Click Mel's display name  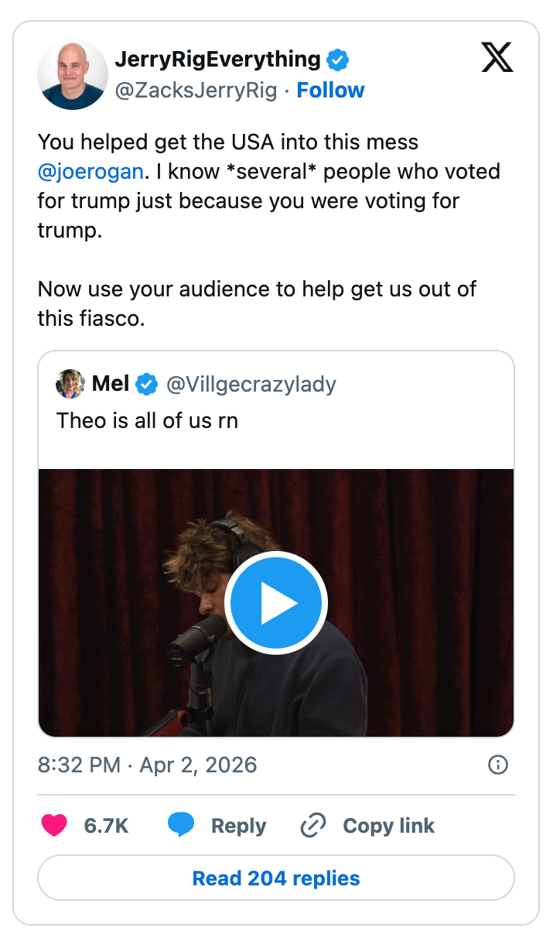[108, 382]
